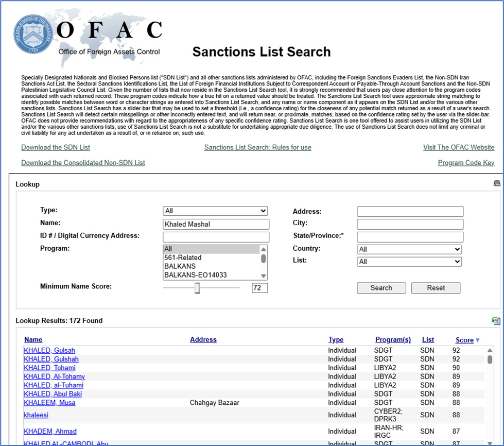Click the results list scroll-up arrow

click(x=490, y=350)
